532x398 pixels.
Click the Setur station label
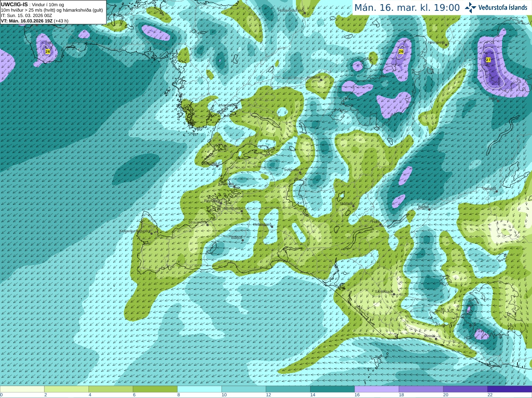pyautogui.click(x=493, y=98)
